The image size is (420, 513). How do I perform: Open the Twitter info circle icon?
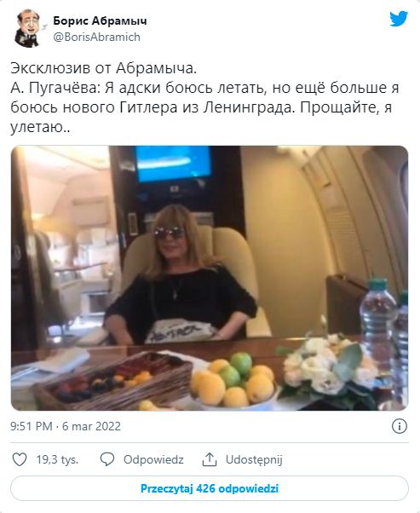point(400,426)
